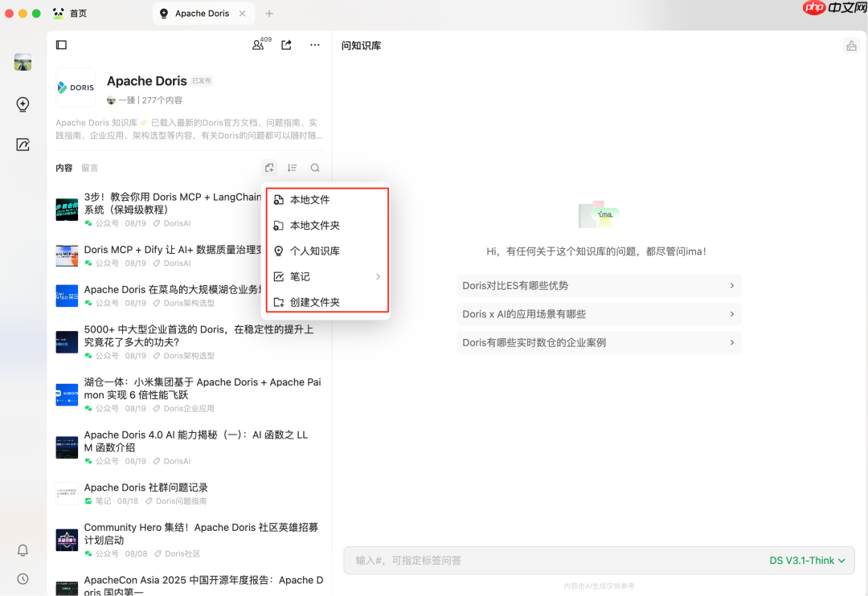The width and height of the screenshot is (868, 596).
Task: Click the chat input field at bottom
Action: pyautogui.click(x=522, y=561)
